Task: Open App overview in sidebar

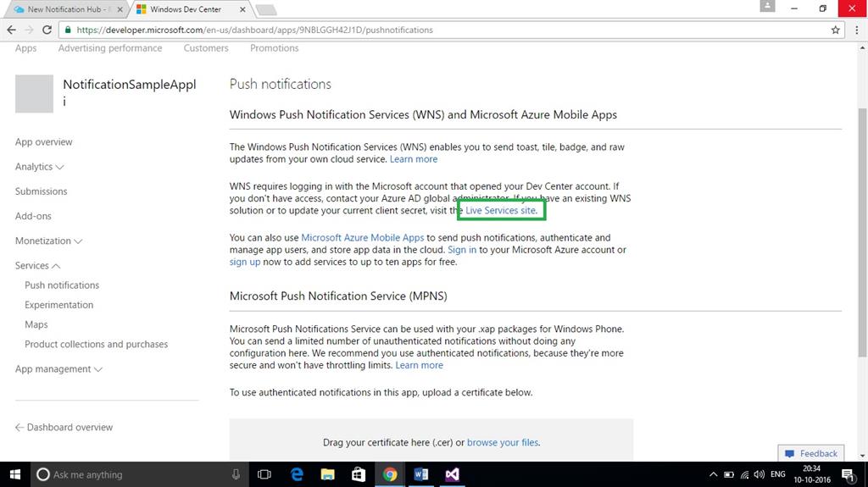Action: pos(44,142)
